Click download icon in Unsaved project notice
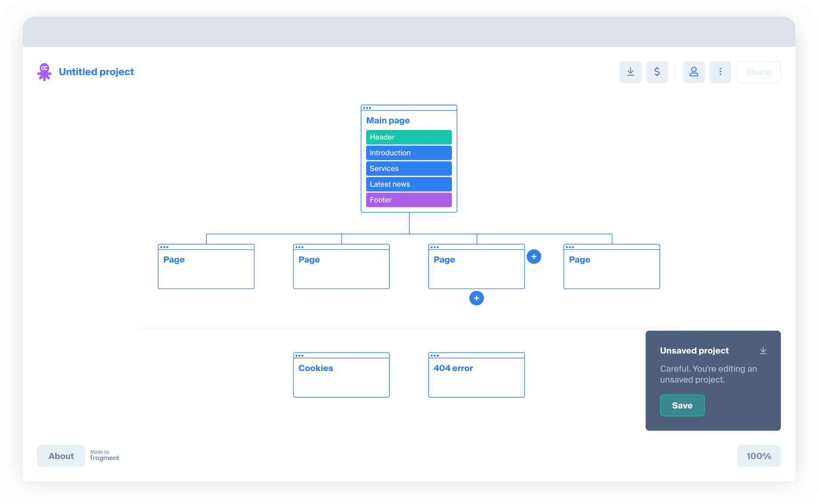This screenshot has height=504, width=818. coord(763,350)
